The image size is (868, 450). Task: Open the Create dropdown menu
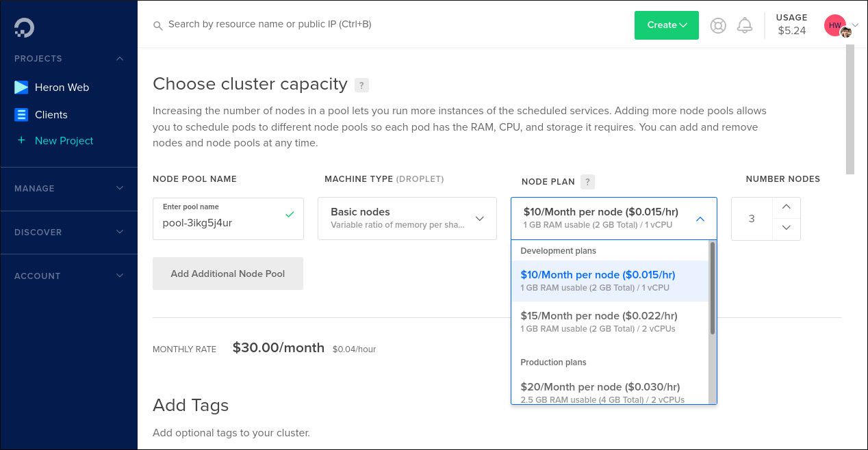coord(666,25)
